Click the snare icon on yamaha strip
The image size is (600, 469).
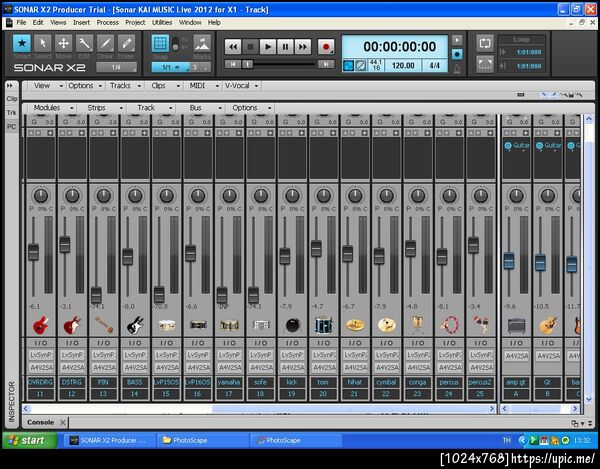tap(229, 325)
